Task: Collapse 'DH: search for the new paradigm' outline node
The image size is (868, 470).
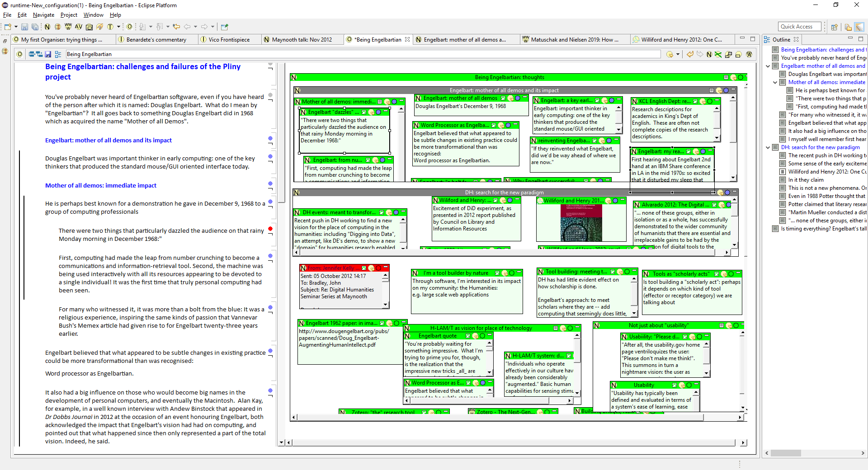Action: pyautogui.click(x=768, y=147)
